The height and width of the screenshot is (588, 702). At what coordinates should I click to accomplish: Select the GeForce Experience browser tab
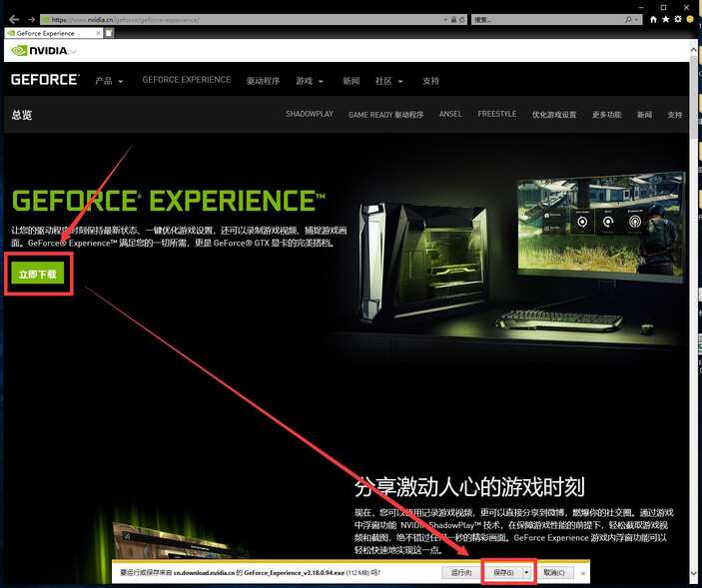tap(53, 33)
